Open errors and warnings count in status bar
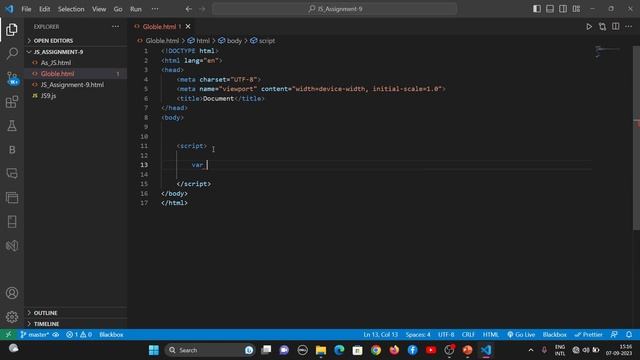Image resolution: width=640 pixels, height=360 pixels. [x=79, y=334]
